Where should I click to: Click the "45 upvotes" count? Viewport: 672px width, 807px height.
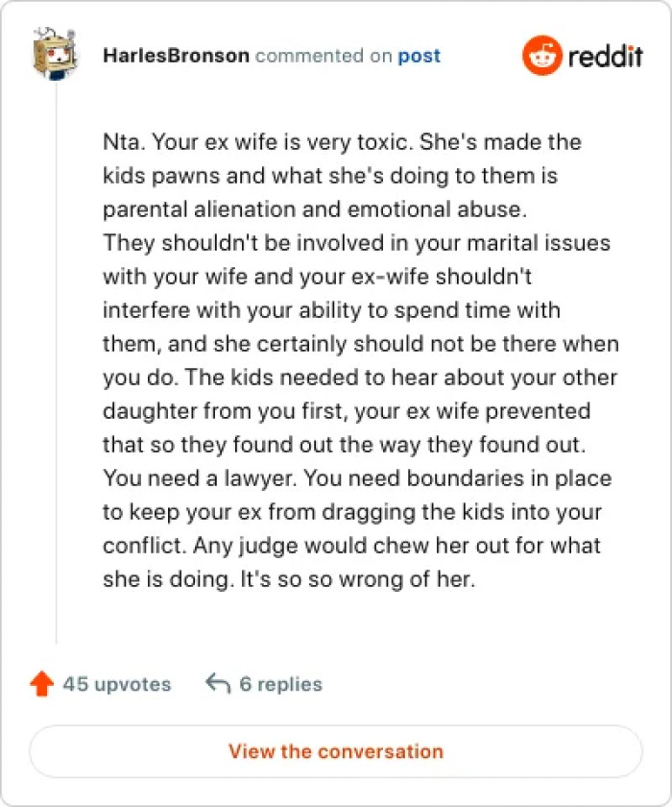(116, 684)
